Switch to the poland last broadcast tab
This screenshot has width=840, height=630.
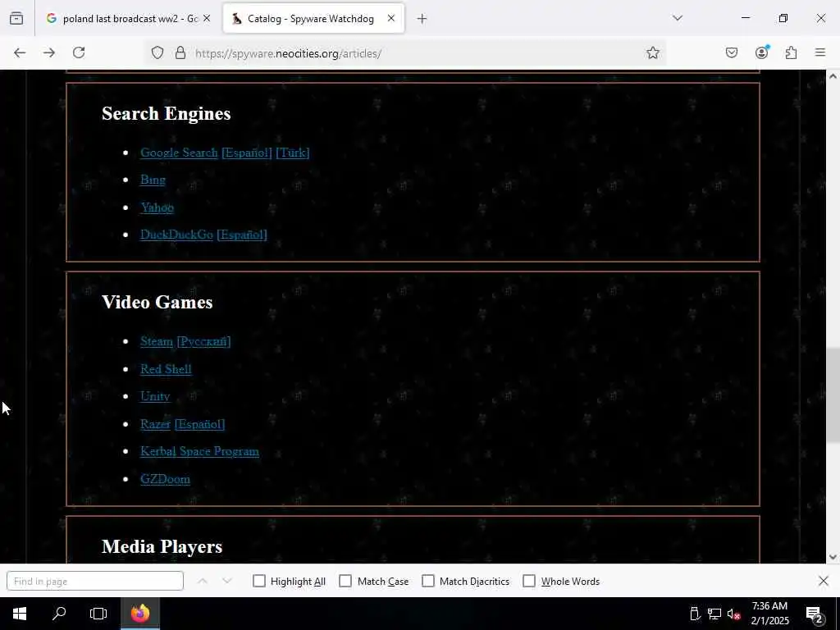coord(130,19)
